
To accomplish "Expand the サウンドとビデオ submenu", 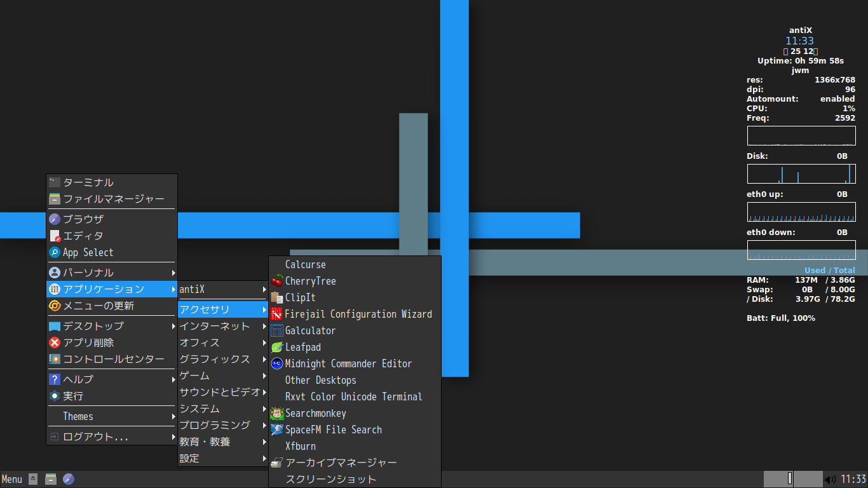I will (x=222, y=392).
